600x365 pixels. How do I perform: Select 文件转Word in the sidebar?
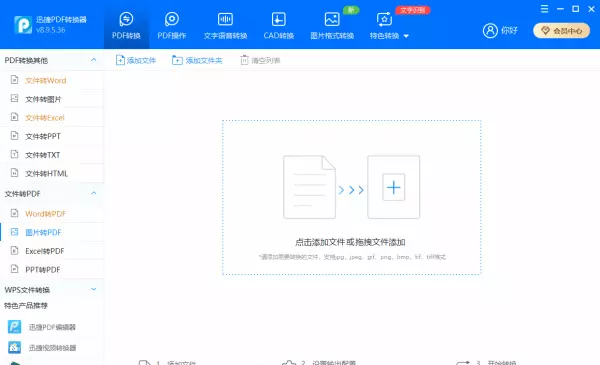[52, 80]
